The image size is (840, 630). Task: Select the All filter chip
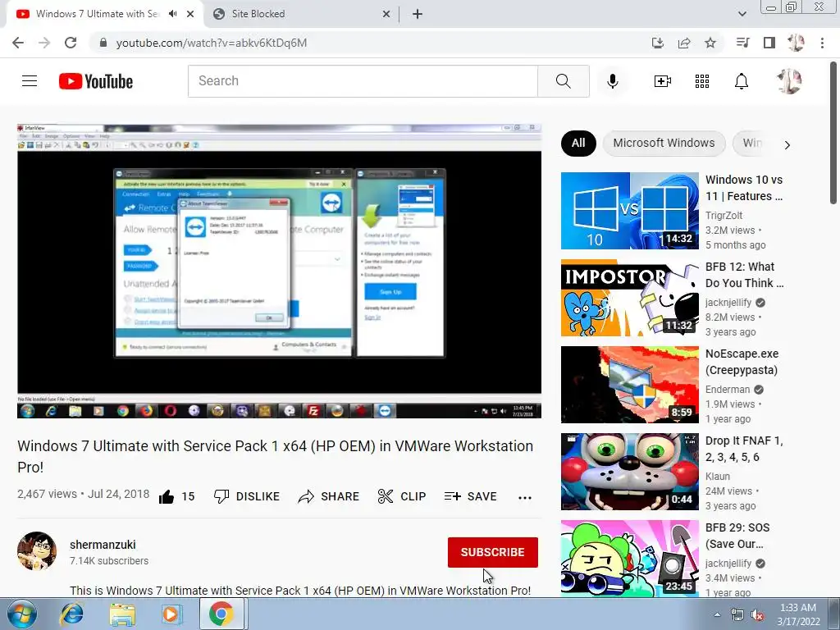click(578, 143)
